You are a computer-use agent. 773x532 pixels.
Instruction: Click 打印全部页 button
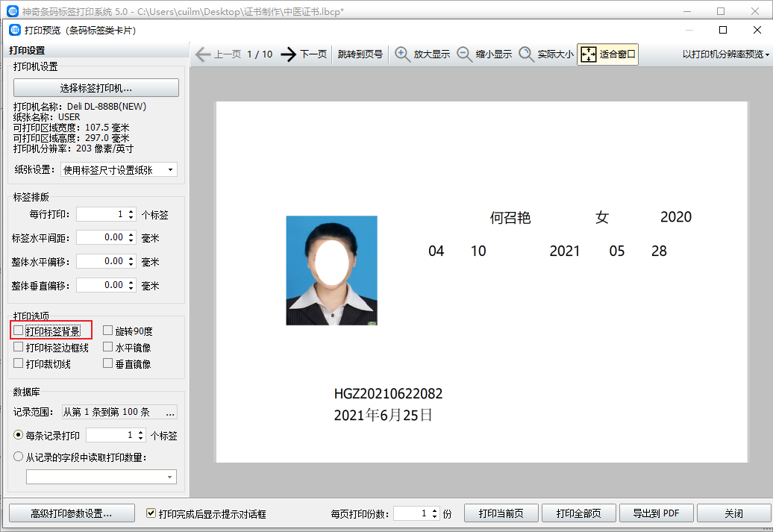(579, 513)
